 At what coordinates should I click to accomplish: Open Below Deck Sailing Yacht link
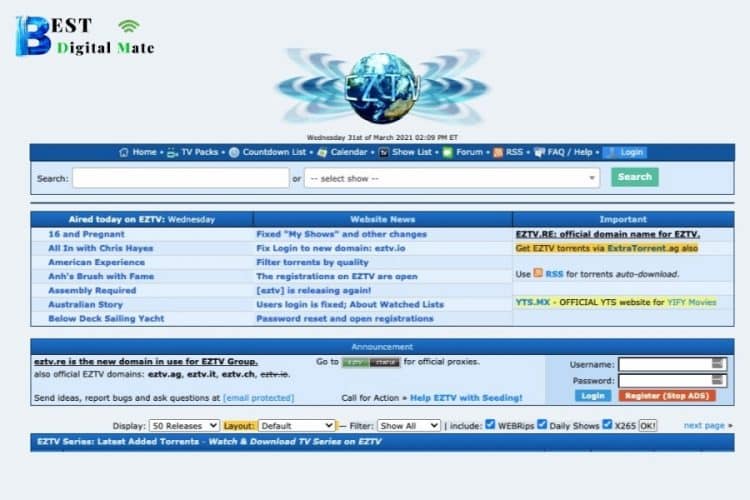click(x=106, y=318)
